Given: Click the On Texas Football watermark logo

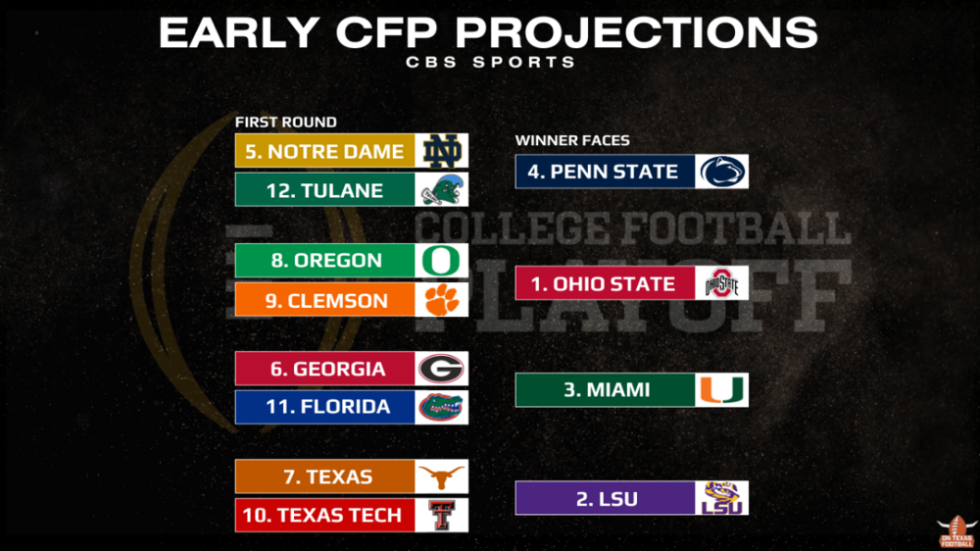Looking at the screenshot, I should 955,530.
